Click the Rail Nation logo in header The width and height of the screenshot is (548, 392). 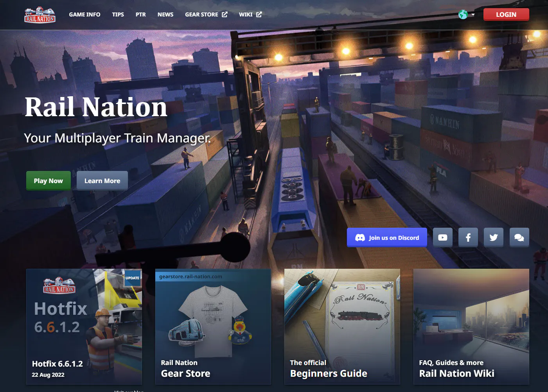pyautogui.click(x=40, y=15)
